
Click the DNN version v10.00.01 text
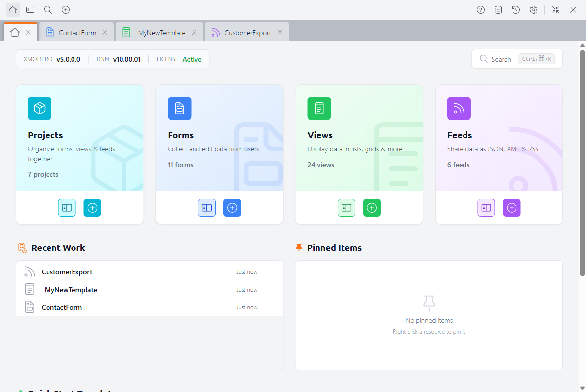tap(127, 59)
